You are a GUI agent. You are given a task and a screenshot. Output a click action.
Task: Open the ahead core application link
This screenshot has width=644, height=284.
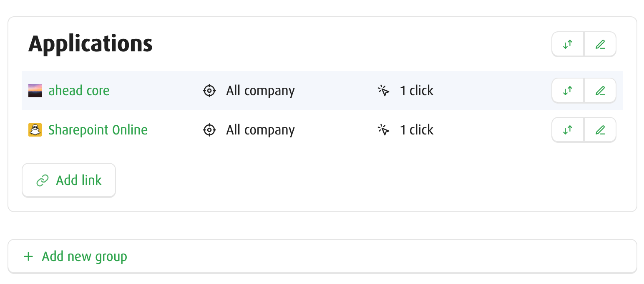click(x=79, y=90)
